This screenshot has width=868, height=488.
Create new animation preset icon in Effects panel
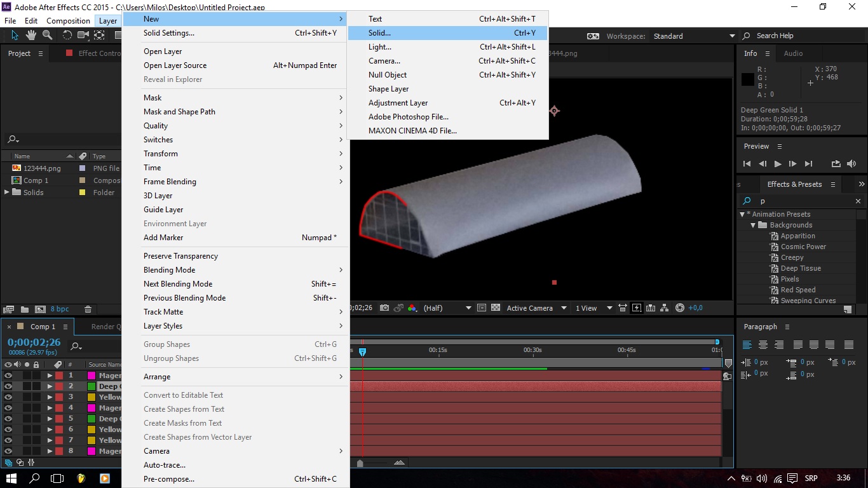pos(848,309)
